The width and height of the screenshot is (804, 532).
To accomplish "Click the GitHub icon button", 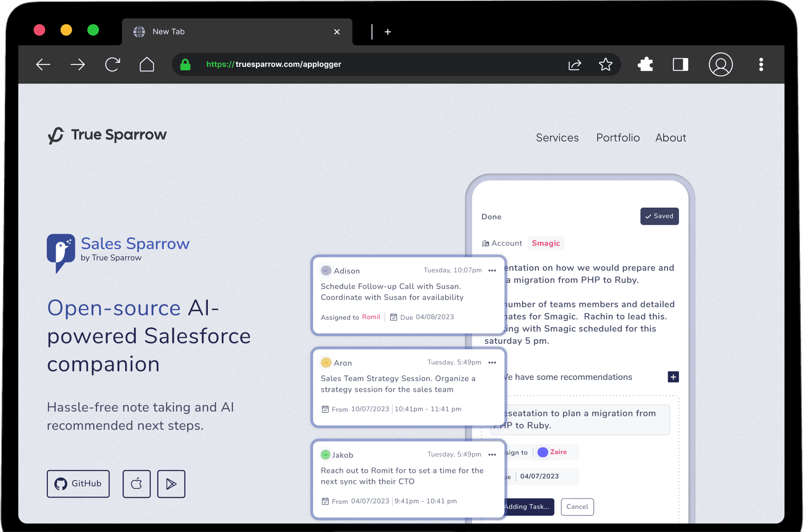I will [80, 484].
